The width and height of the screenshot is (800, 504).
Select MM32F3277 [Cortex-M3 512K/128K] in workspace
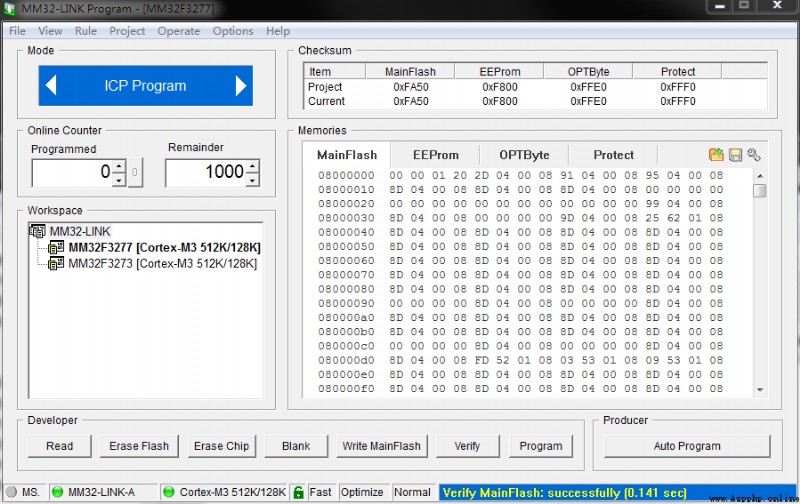[164, 248]
